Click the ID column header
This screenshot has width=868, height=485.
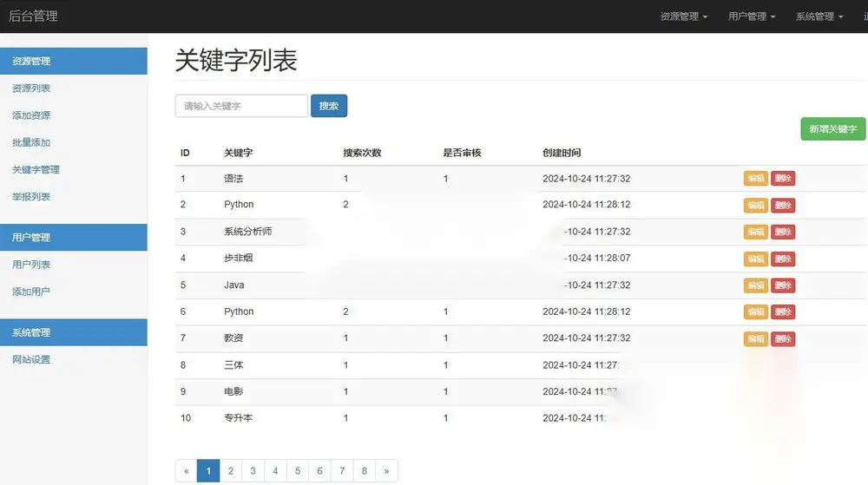(x=185, y=153)
